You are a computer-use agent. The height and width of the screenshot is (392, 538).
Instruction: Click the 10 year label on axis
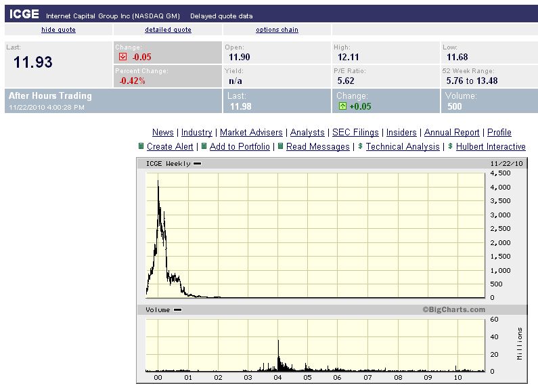[x=457, y=377]
